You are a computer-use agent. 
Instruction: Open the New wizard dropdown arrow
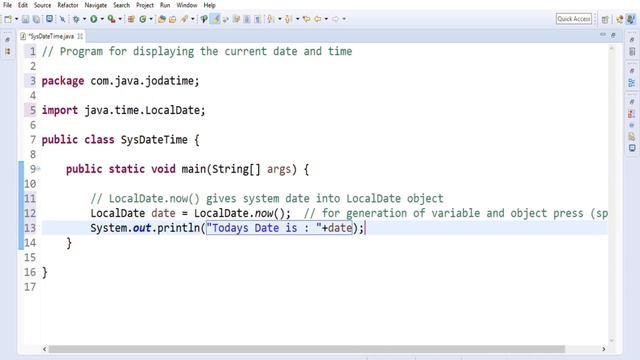[x=16, y=19]
